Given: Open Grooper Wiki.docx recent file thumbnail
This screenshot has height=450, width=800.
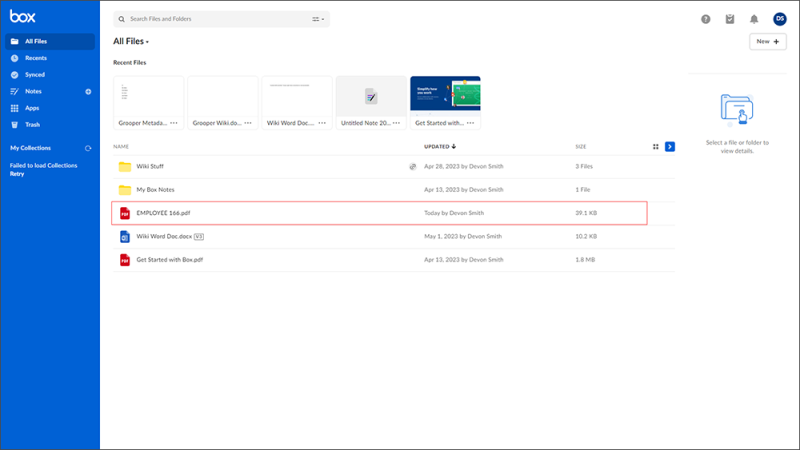Looking at the screenshot, I should (x=223, y=97).
